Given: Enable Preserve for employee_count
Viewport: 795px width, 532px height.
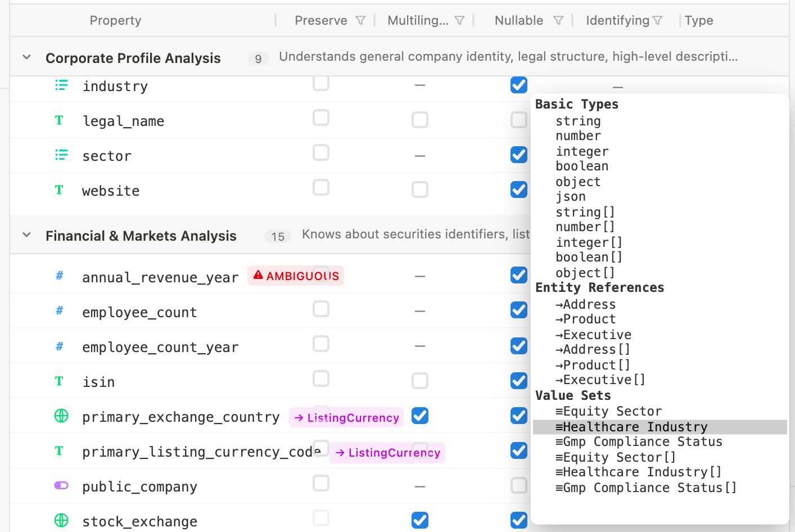Looking at the screenshot, I should coord(321,309).
